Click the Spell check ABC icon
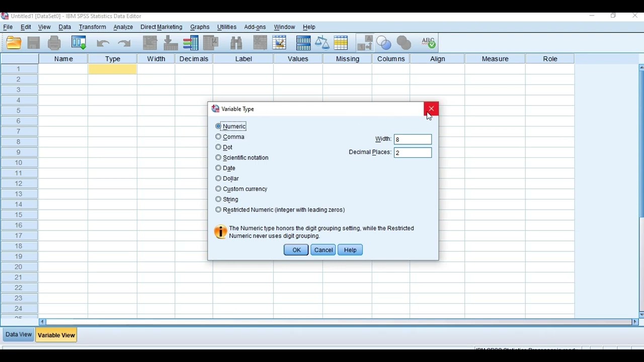The width and height of the screenshot is (644, 362). pos(428,43)
